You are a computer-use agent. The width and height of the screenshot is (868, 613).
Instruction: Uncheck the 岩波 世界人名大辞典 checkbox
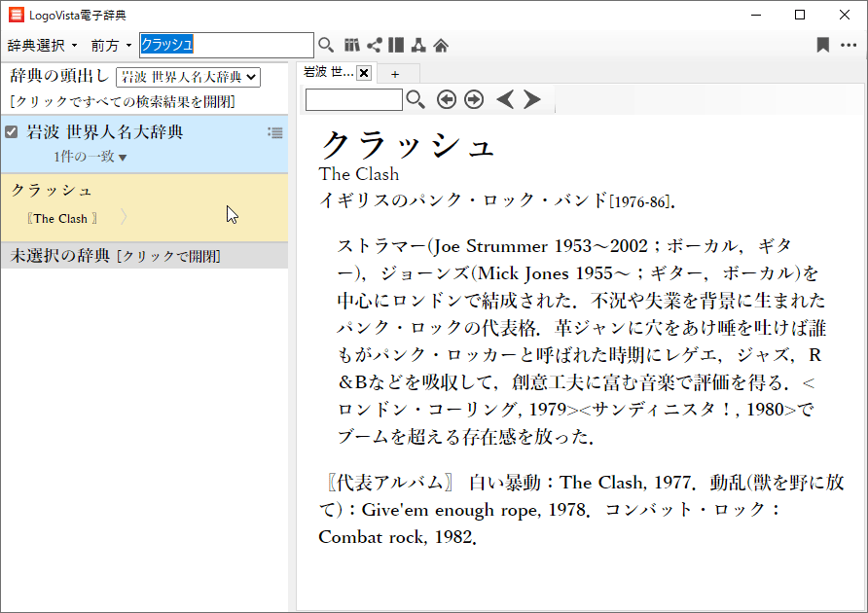click(x=12, y=132)
